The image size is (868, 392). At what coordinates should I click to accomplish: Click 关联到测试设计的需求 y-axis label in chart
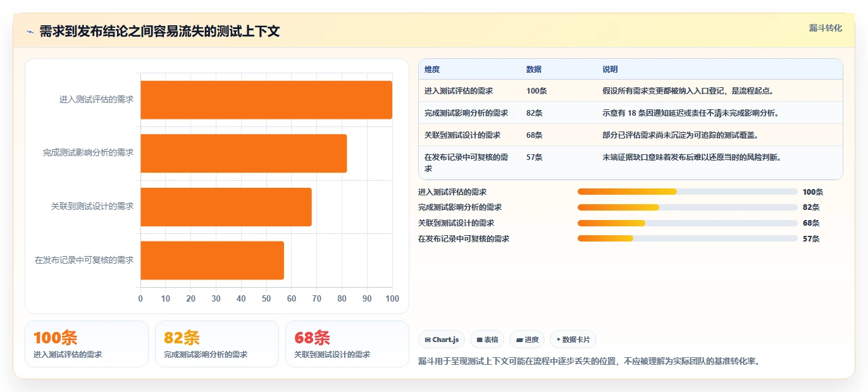click(92, 207)
